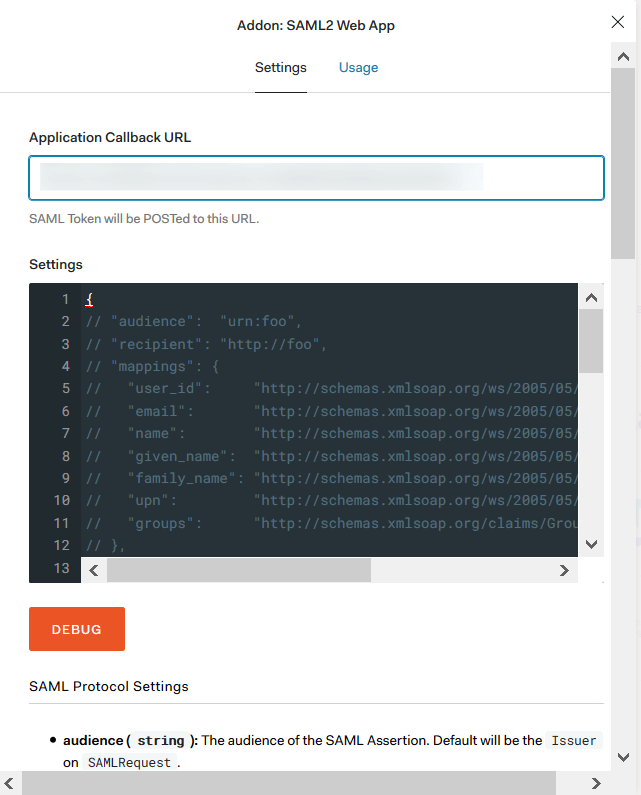Click the code editor's horizontal scrollbar thumb
This screenshot has height=795, width=641.
click(x=238, y=570)
